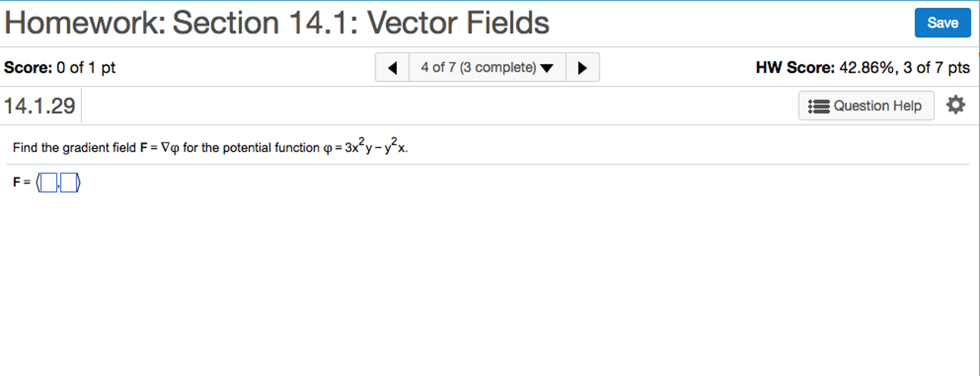
Task: Click the Question Help button
Action: coord(866,105)
